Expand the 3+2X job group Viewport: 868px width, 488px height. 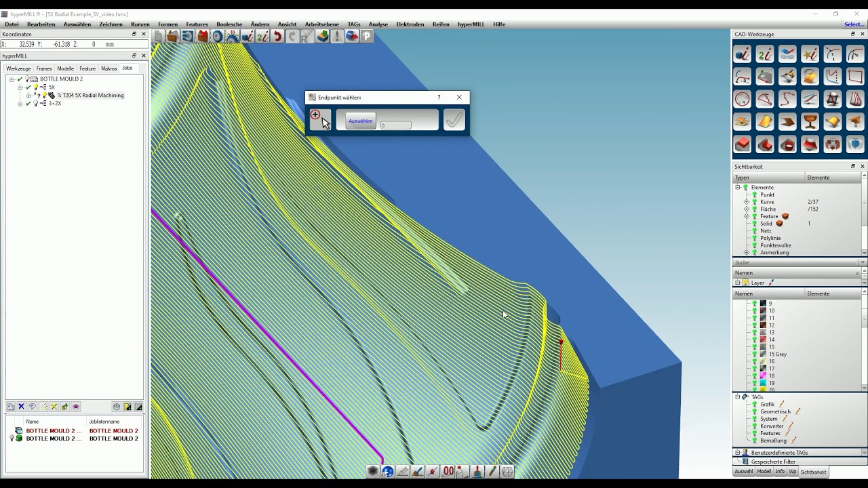(20, 104)
